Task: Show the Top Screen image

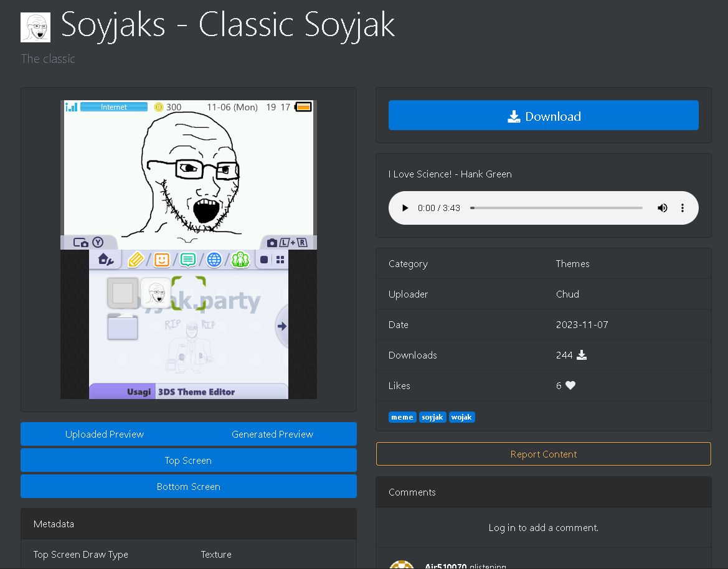Action: click(188, 460)
